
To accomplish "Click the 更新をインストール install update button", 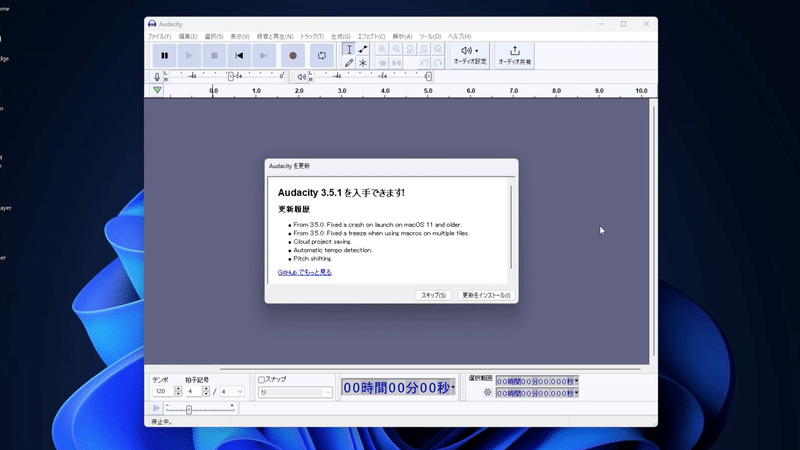I will point(486,295).
